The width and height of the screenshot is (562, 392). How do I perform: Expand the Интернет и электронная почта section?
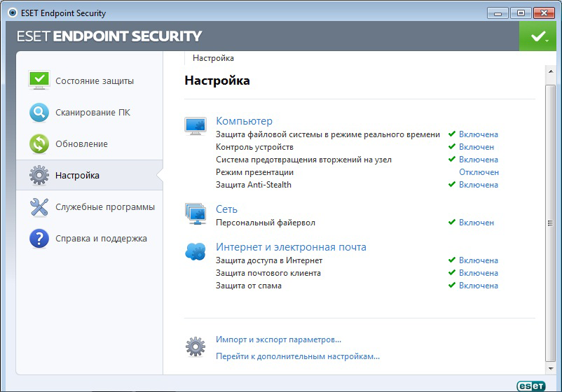click(x=291, y=247)
